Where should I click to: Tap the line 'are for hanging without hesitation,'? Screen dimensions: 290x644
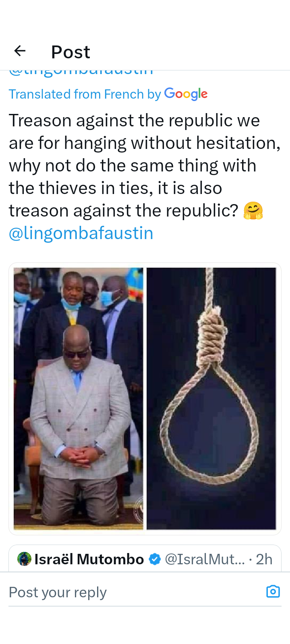click(145, 143)
